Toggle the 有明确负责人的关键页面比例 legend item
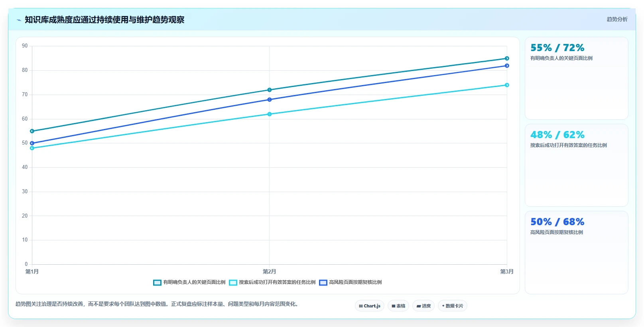 [x=189, y=282]
